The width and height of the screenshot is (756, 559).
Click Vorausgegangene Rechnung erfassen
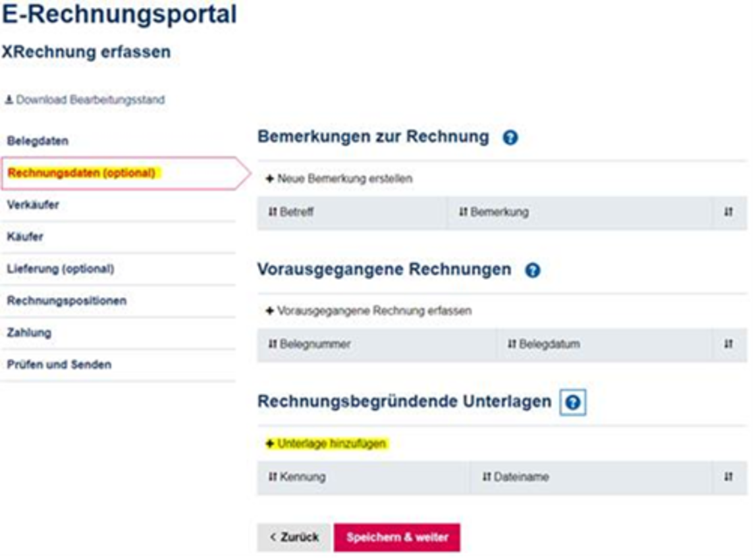coord(369,311)
